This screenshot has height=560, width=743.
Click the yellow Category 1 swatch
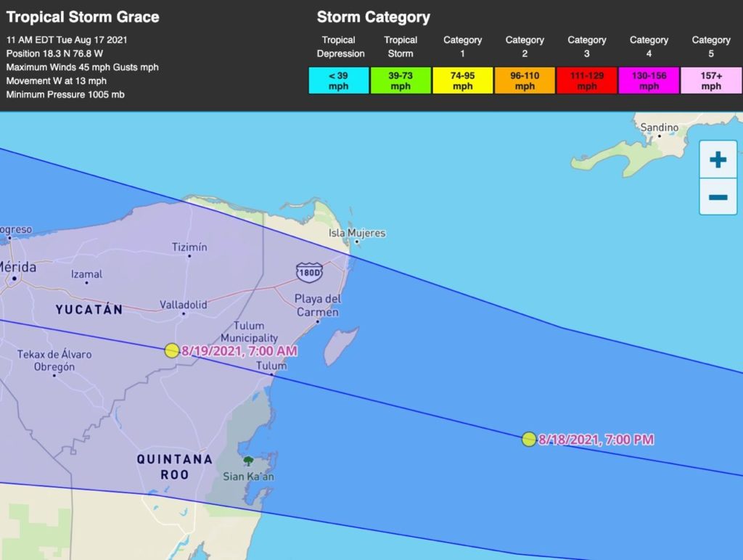(x=462, y=81)
